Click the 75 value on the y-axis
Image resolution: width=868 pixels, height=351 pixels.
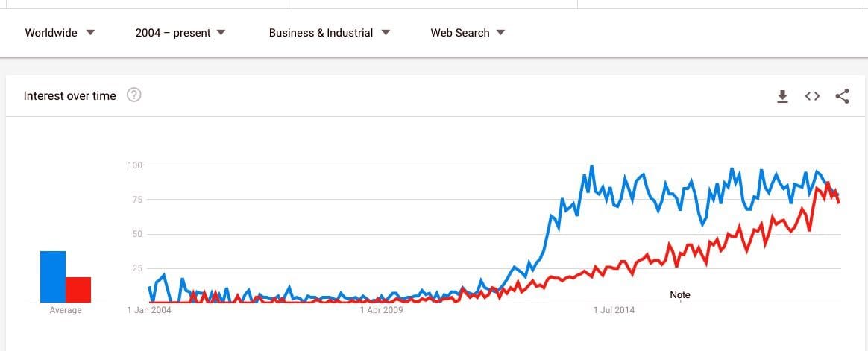138,200
